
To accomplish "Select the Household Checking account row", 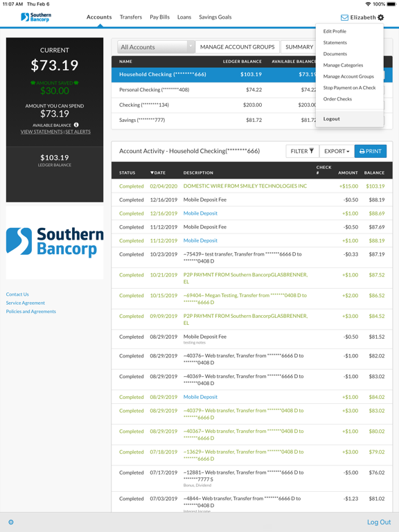I will pos(214,75).
